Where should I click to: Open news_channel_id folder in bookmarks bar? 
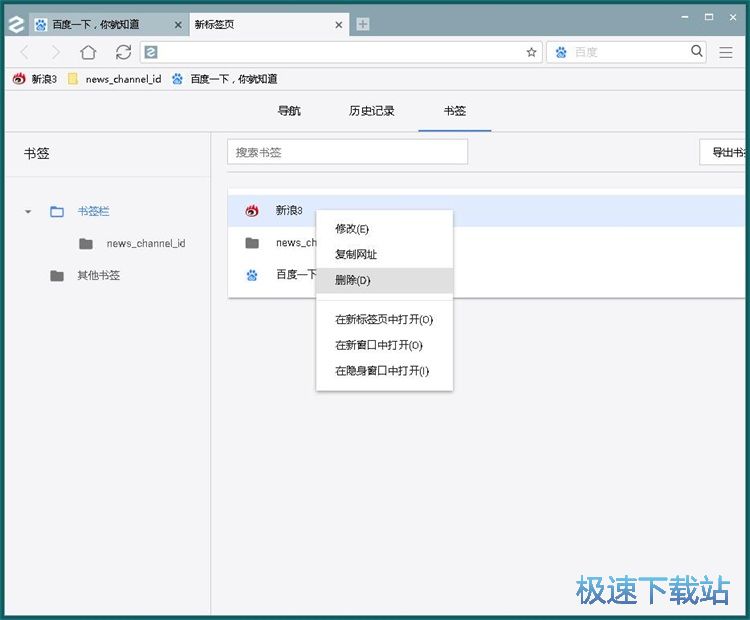[x=114, y=79]
